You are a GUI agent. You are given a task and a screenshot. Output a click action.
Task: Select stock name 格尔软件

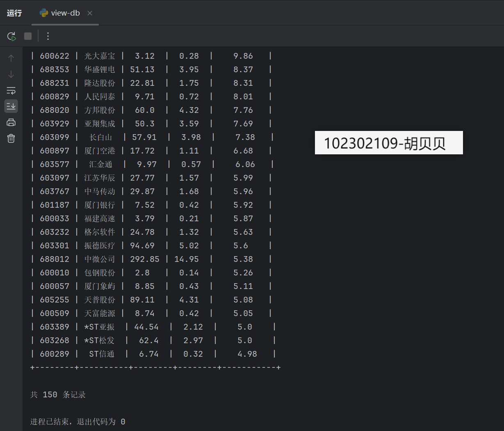[100, 232]
